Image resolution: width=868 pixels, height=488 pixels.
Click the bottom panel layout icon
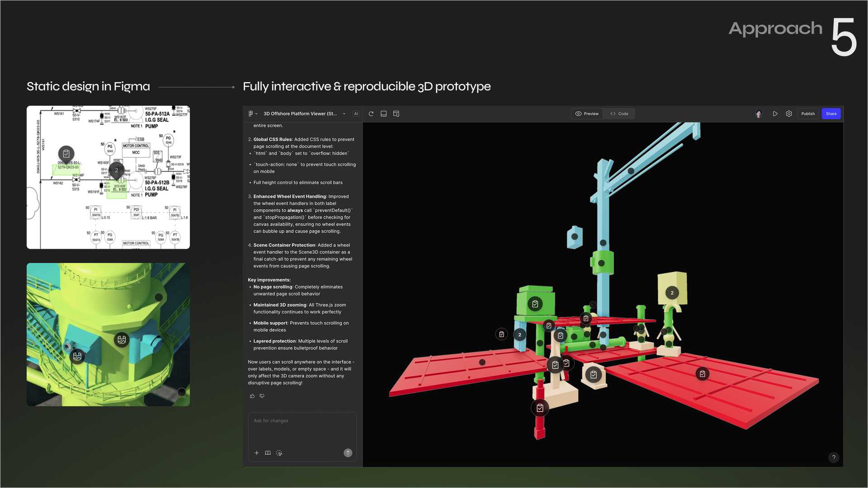[383, 114]
